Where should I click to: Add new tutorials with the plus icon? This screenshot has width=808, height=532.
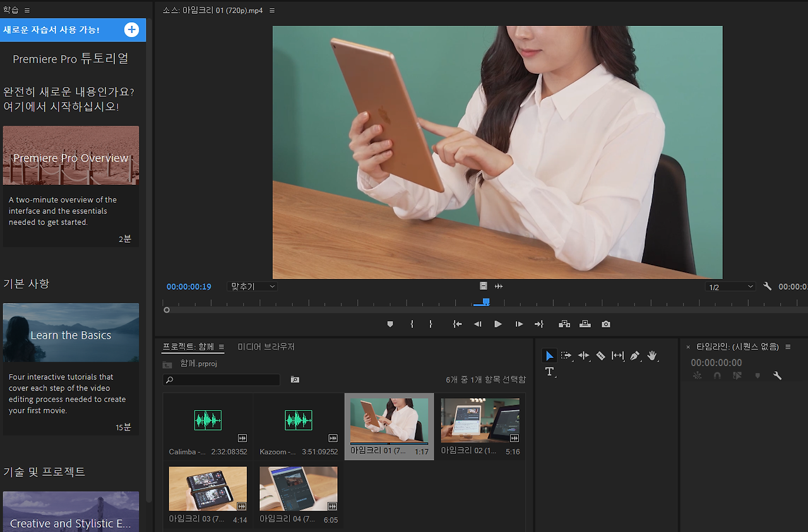(131, 30)
